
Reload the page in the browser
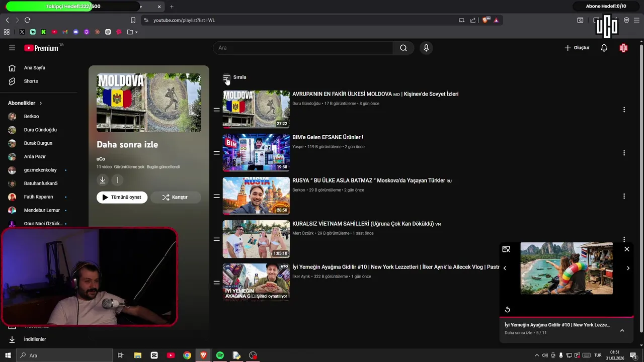coord(27,20)
